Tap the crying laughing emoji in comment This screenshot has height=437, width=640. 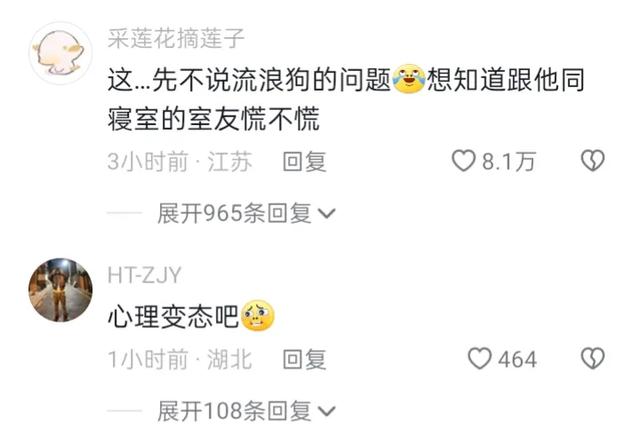click(x=409, y=79)
